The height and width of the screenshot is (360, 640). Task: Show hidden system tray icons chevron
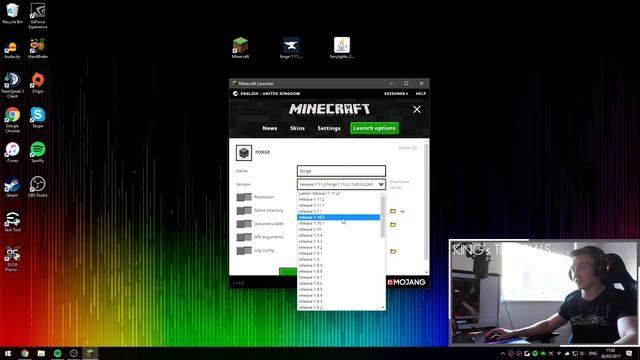click(503, 353)
